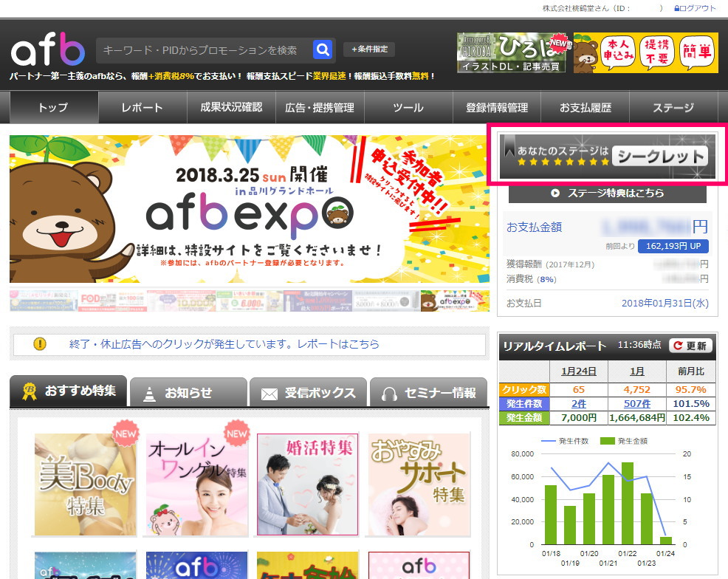Click the お支払金額 link
This screenshot has width=728, height=579.
click(535, 227)
